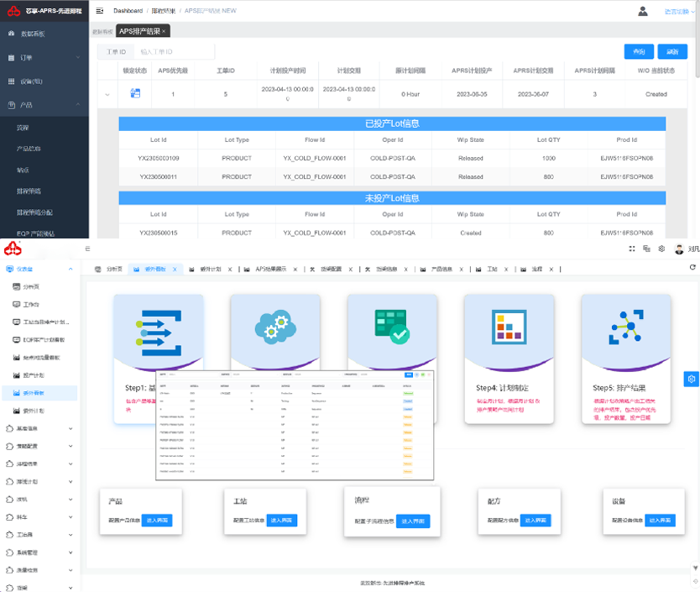700x592 pixels.
Task: Click 设备(组) grid icon in dark sidebar
Action: 12,81
